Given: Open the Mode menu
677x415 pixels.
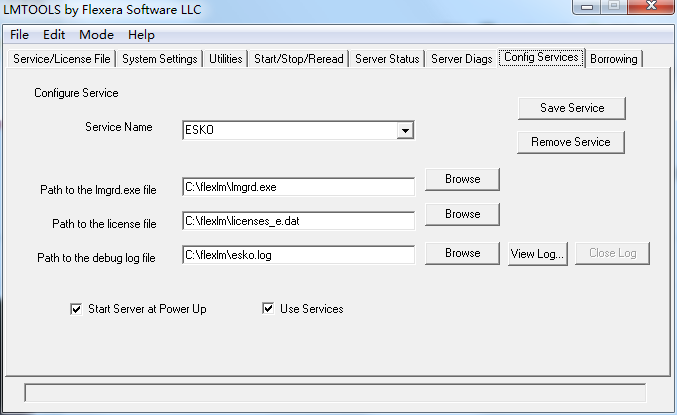Looking at the screenshot, I should click(97, 35).
